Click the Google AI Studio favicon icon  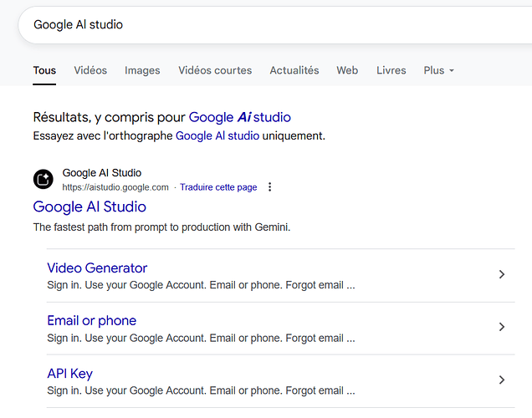point(43,180)
